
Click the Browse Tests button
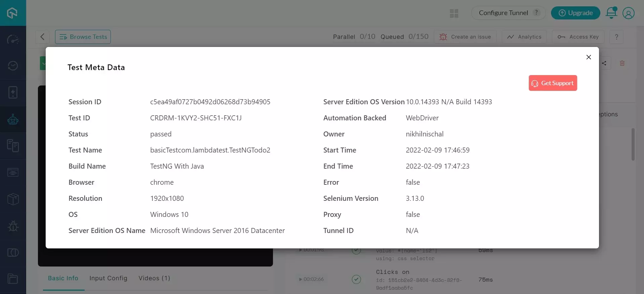83,37
